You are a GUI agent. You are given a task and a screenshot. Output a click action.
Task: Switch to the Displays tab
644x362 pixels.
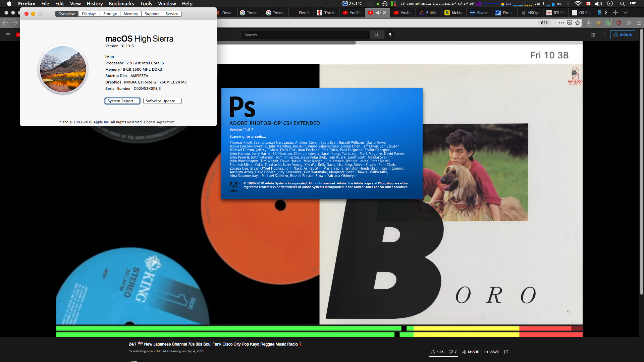point(89,14)
